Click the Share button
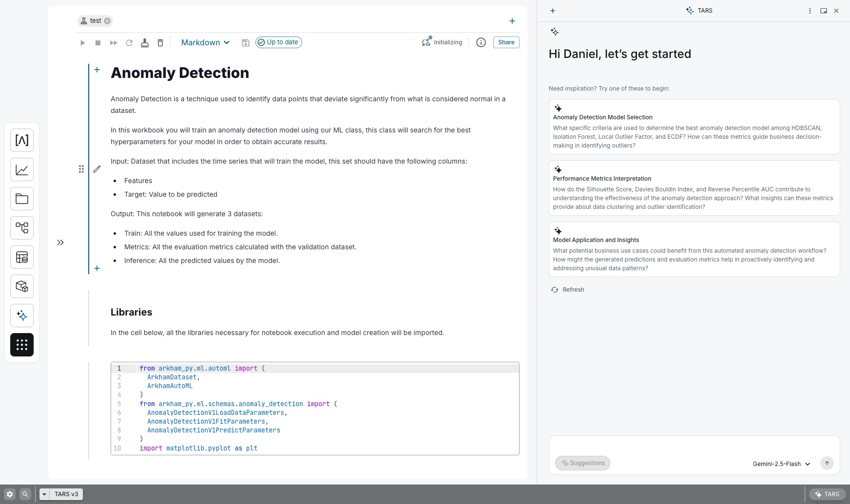Image resolution: width=850 pixels, height=504 pixels. pos(506,42)
